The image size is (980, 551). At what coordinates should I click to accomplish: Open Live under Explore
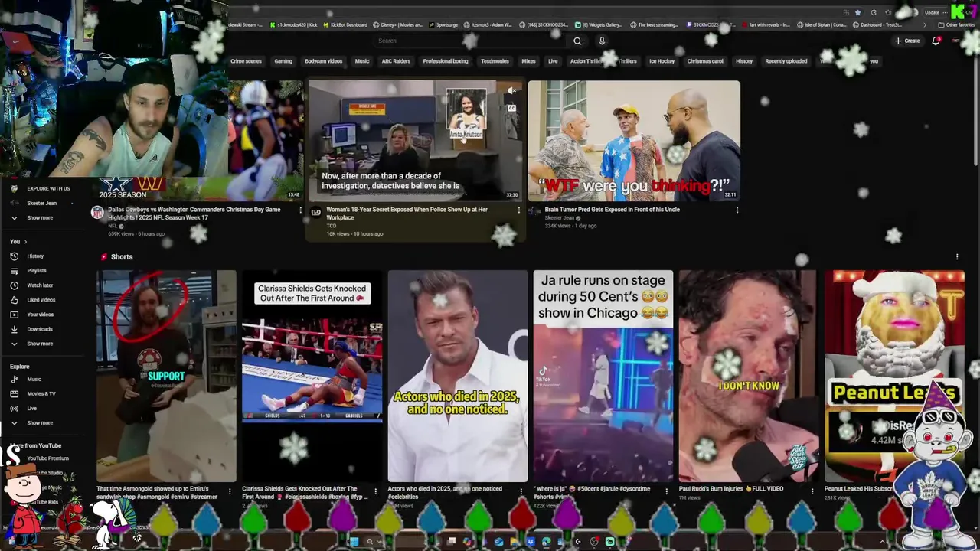31,409
